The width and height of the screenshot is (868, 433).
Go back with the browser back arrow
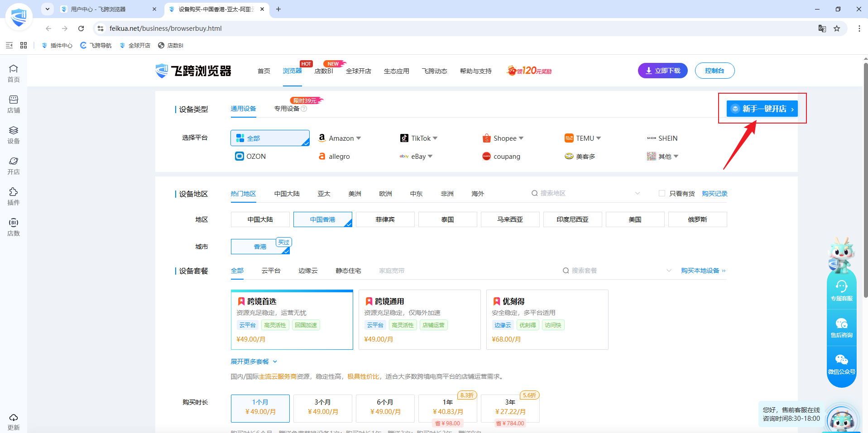(x=48, y=29)
